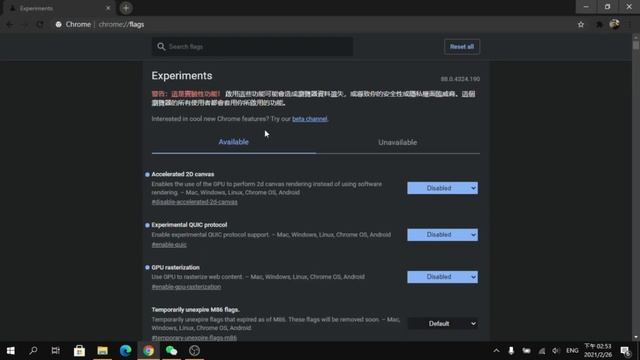This screenshot has height=360, width=640.
Task: Open the beta channel link
Action: [x=310, y=119]
